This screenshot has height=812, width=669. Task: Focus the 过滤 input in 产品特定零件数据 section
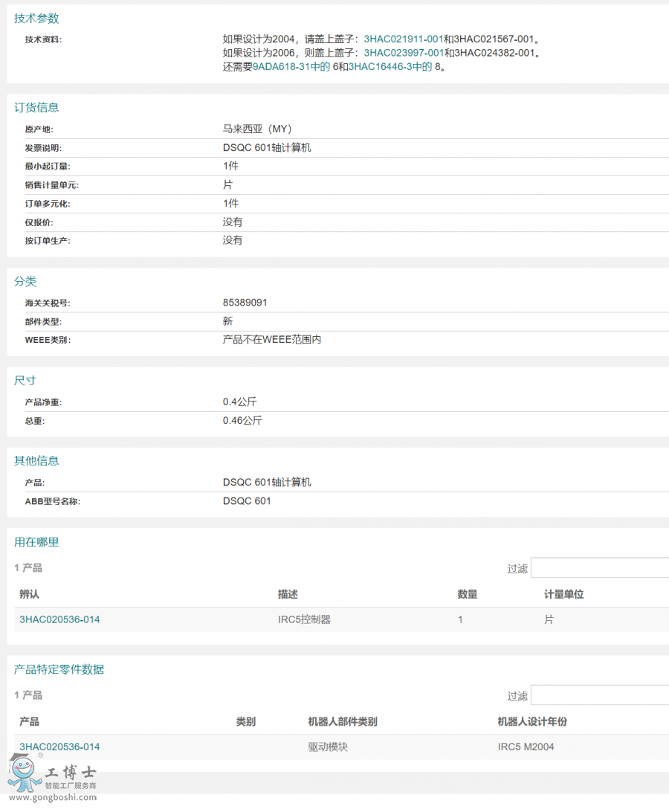coord(599,695)
